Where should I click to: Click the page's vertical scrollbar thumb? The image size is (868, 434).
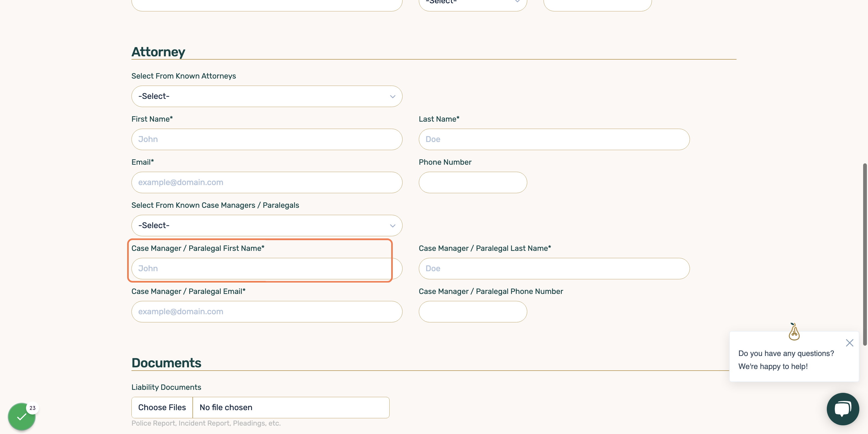pyautogui.click(x=865, y=255)
